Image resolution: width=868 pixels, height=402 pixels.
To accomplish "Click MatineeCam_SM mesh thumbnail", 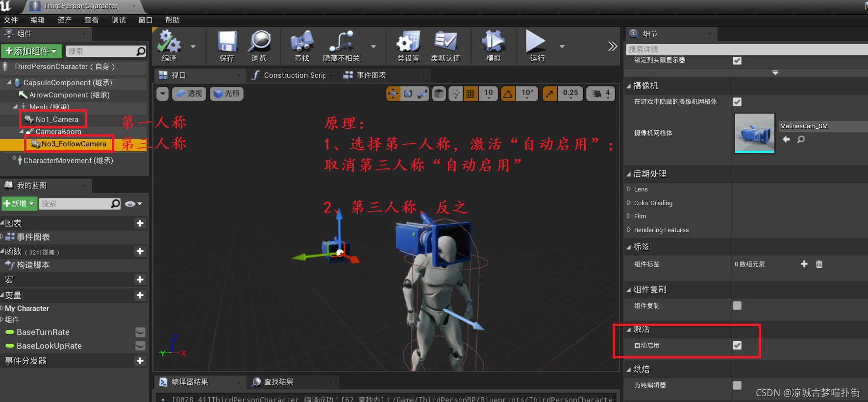I will (755, 133).
